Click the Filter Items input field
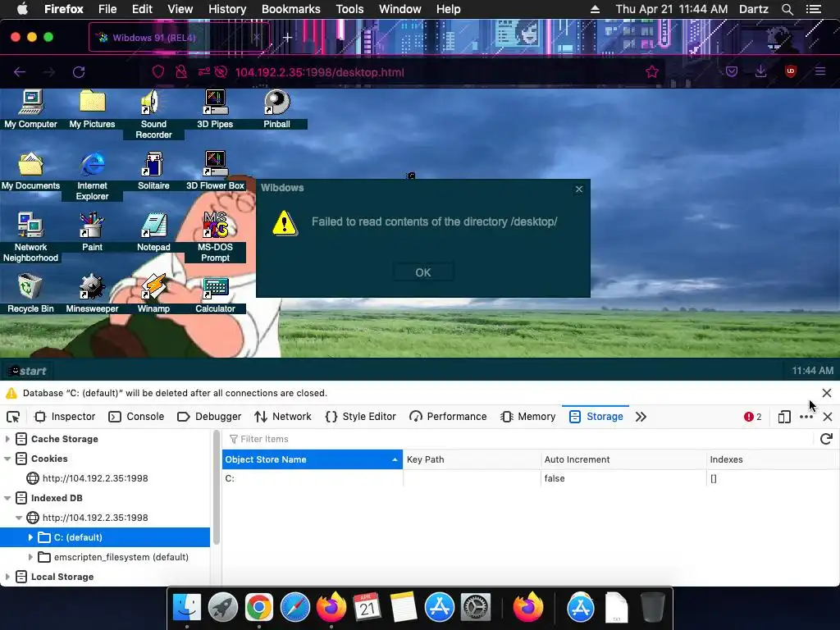This screenshot has height=630, width=840. point(517,439)
